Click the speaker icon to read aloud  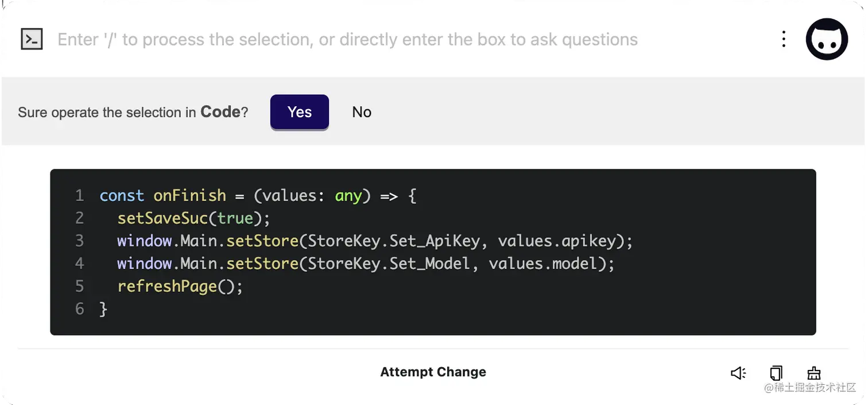738,373
